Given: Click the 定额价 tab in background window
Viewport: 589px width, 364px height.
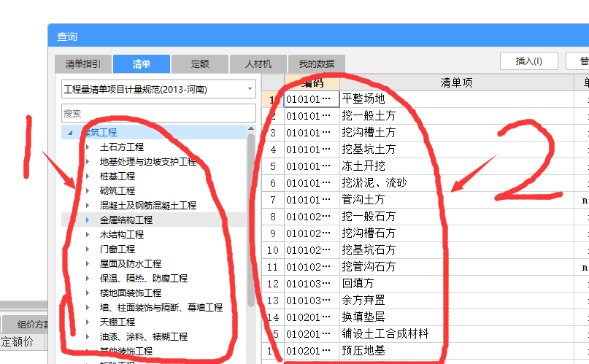Looking at the screenshot, I should click(x=18, y=342).
